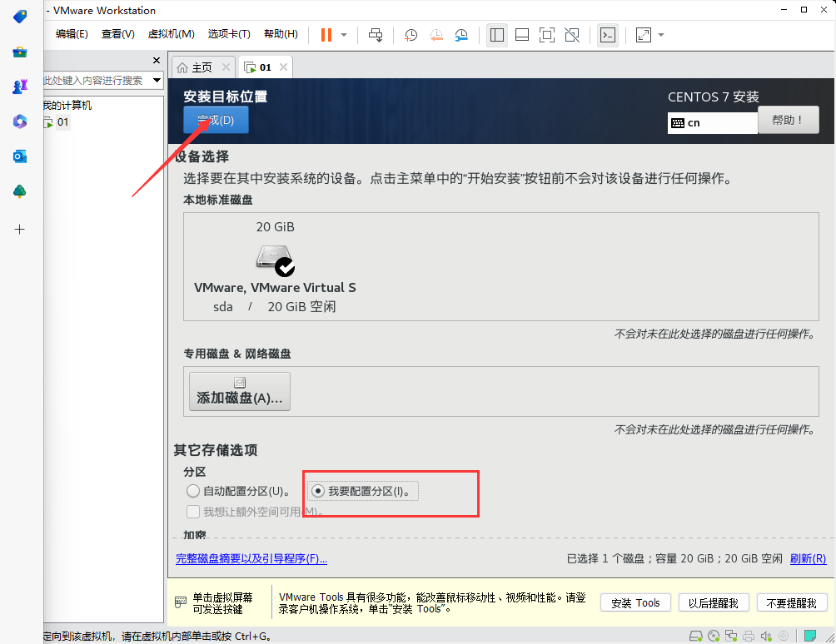Click the revert to snapshot icon
This screenshot has width=836, height=644.
click(436, 35)
